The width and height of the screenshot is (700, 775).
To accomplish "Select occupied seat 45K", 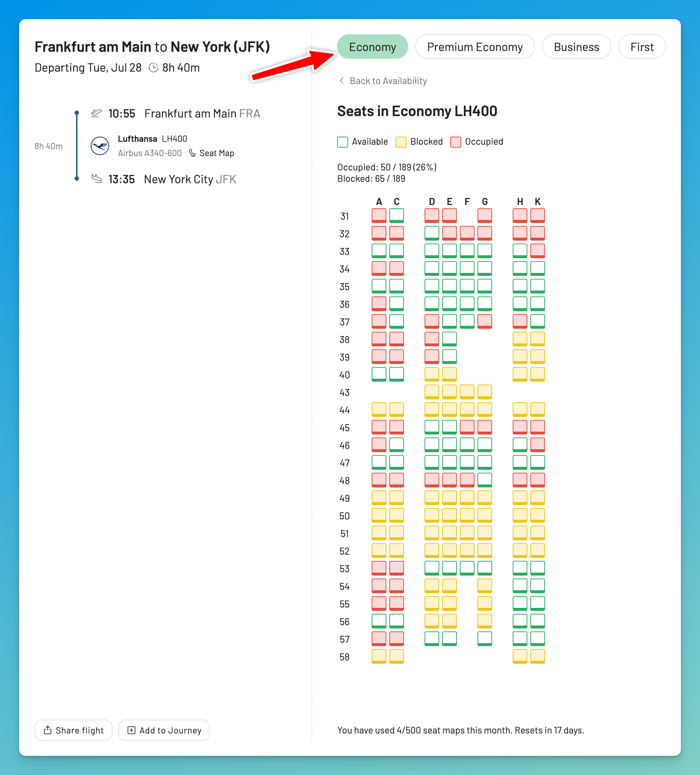I will pos(537,428).
